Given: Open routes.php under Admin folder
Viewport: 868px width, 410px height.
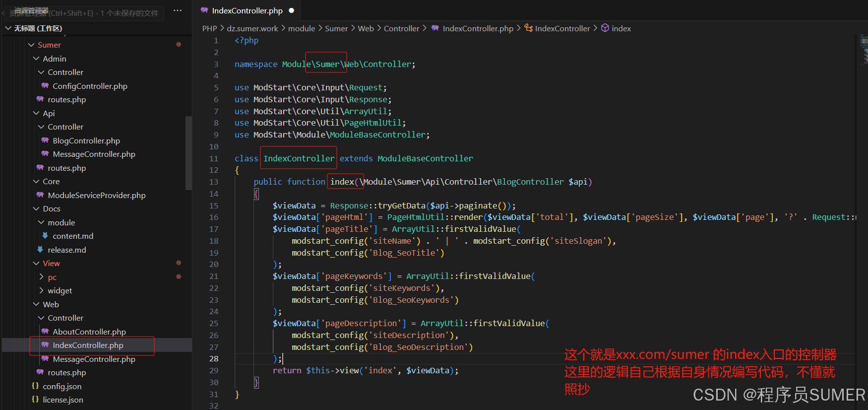Looking at the screenshot, I should click(x=67, y=100).
